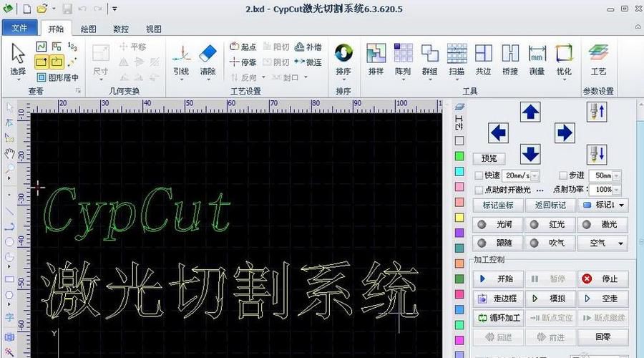Click the 测量 measure tool
Image resolution: width=644 pixels, height=358 pixels.
pos(537,60)
